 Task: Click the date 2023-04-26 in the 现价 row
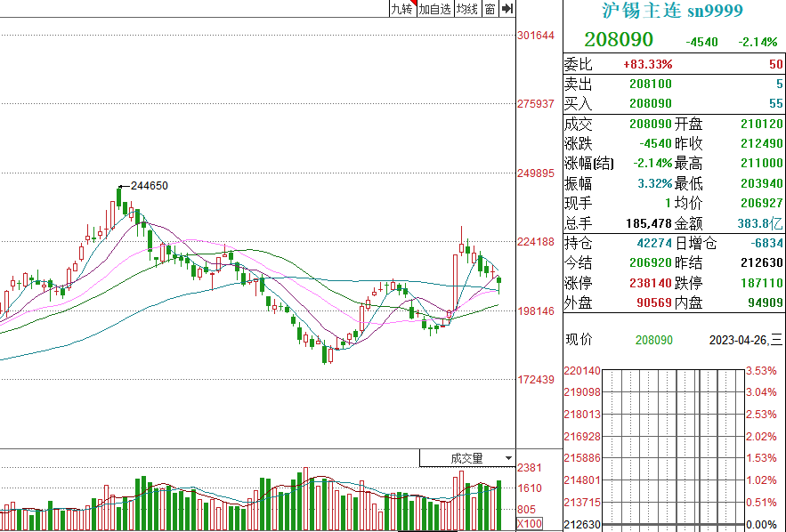point(739,340)
